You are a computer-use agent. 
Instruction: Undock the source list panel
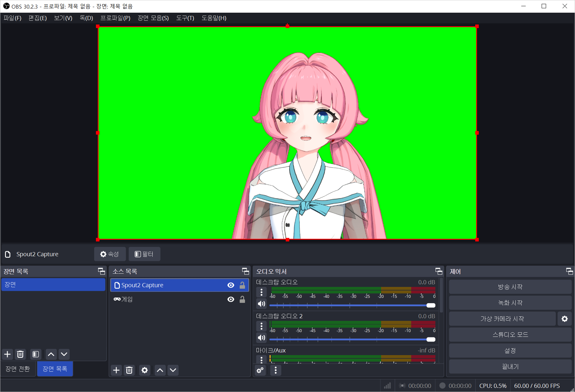click(245, 271)
